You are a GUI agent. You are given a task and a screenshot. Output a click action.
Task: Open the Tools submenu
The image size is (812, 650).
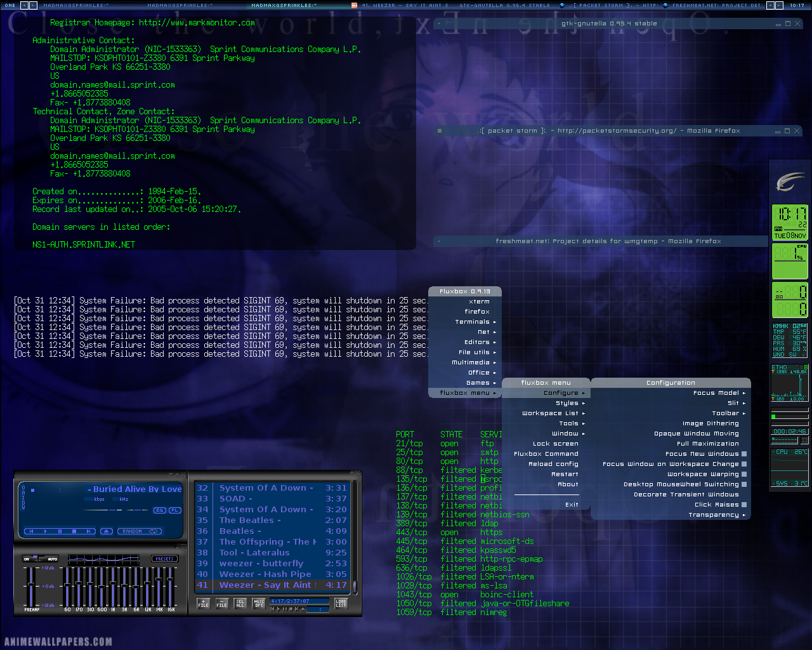[546, 423]
